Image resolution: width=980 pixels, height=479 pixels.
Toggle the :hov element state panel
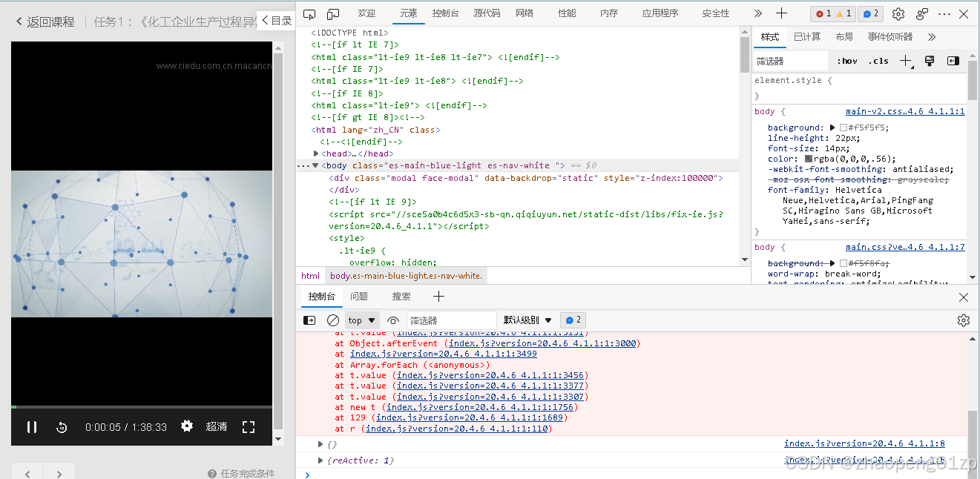click(847, 61)
